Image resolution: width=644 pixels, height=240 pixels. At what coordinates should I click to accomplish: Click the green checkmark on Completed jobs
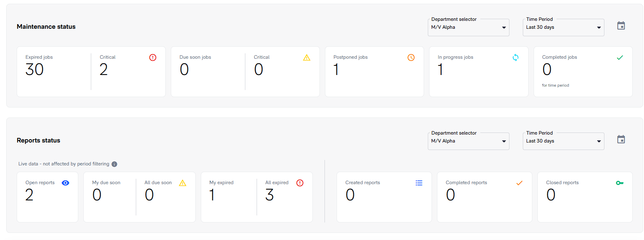(619, 57)
